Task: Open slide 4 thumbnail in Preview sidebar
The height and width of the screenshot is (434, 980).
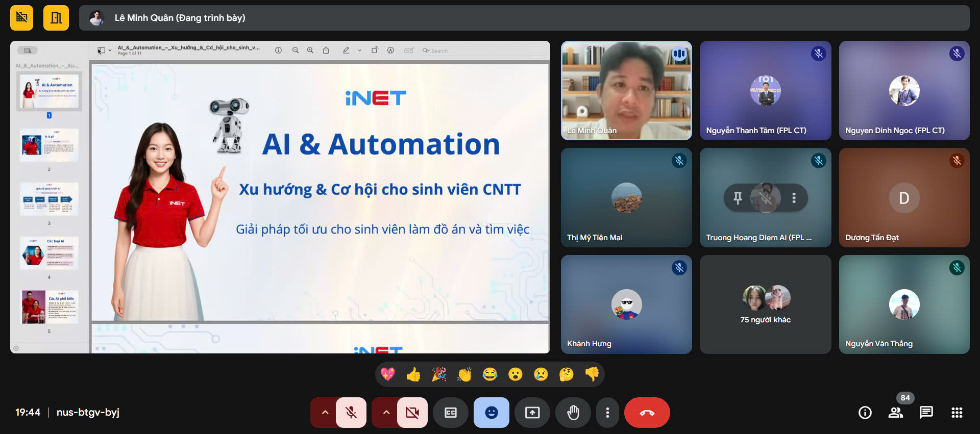Action: coord(49,253)
